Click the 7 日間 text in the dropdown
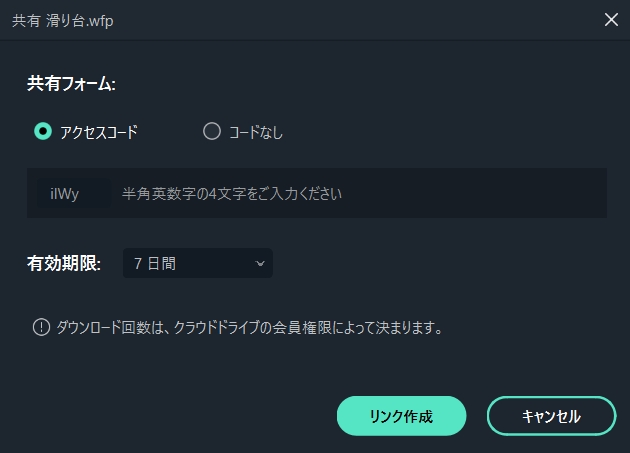The image size is (630, 453). point(155,264)
